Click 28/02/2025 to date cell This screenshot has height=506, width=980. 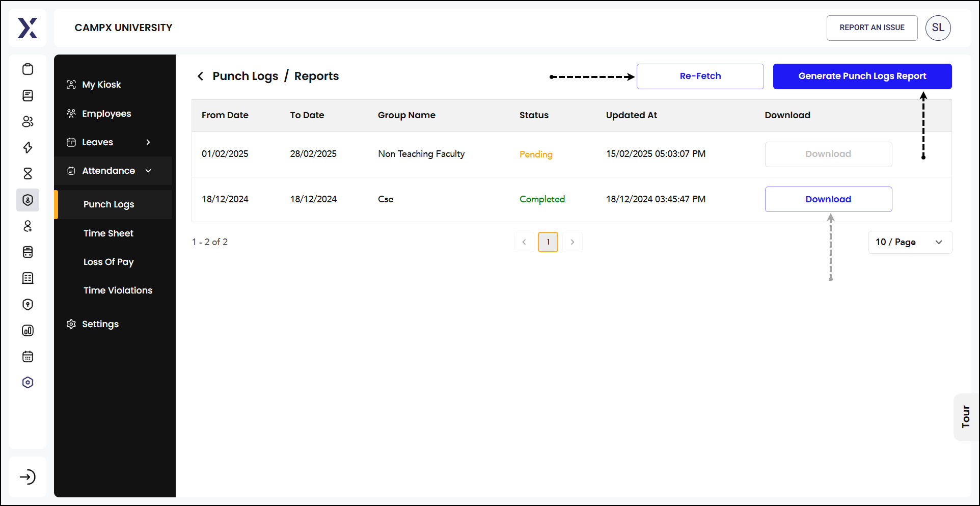313,154
